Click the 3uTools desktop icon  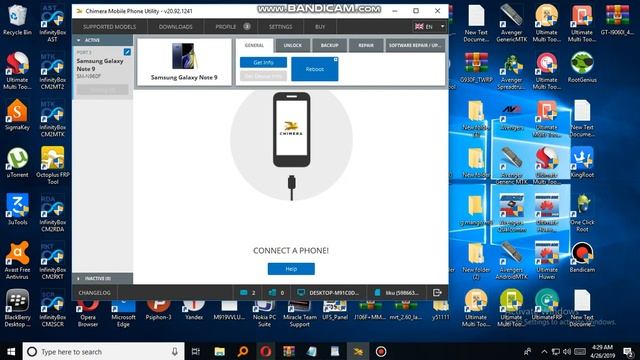[x=17, y=210]
